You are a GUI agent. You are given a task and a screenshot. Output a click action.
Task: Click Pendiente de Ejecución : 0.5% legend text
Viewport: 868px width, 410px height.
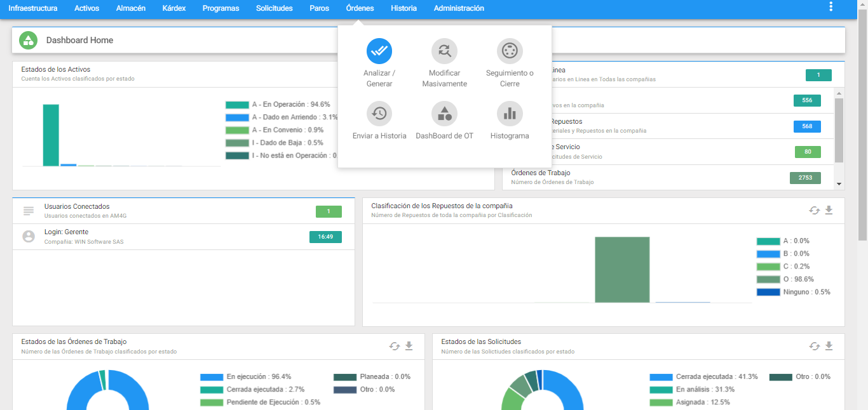coord(273,402)
